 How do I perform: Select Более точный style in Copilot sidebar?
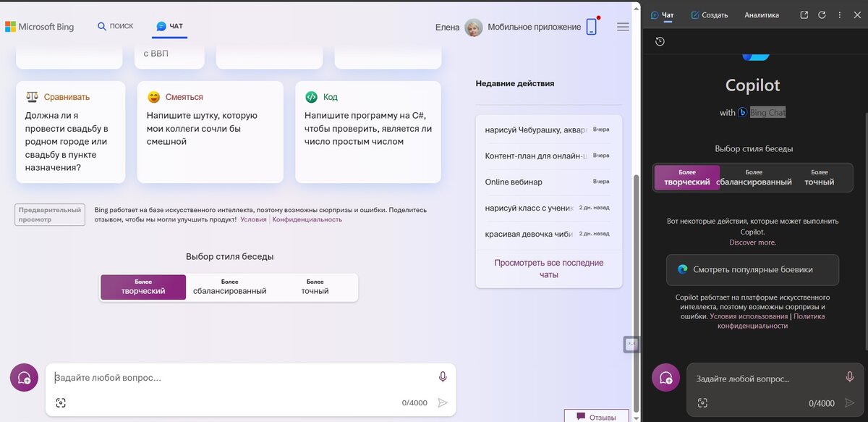tap(820, 177)
